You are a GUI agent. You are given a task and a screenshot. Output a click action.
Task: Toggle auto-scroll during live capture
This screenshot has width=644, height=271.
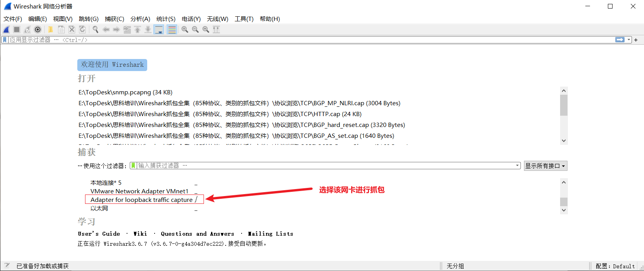coord(159,30)
